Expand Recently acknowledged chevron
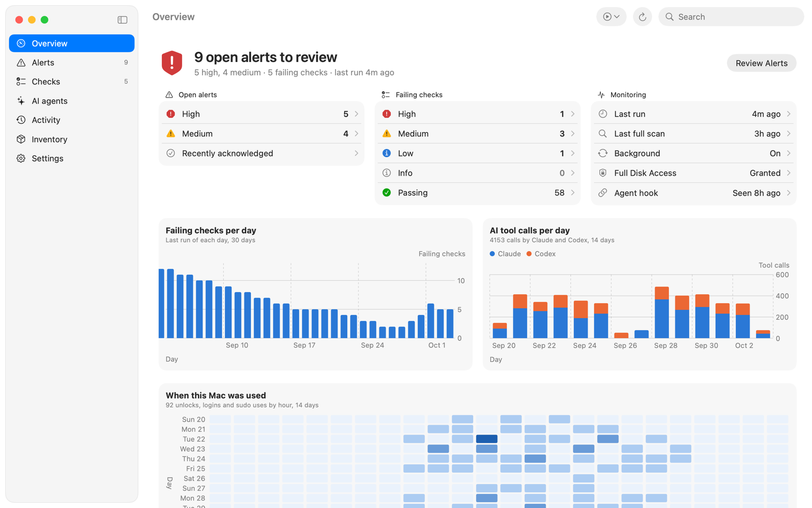This screenshot has height=508, width=812. (356, 153)
